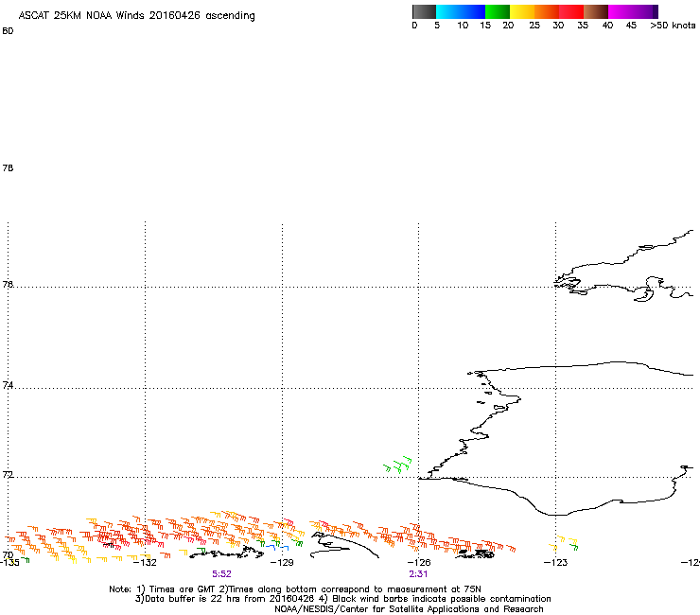Click the purple '2:31' pass time label
The height and width of the screenshot is (615, 700).
pyautogui.click(x=418, y=574)
